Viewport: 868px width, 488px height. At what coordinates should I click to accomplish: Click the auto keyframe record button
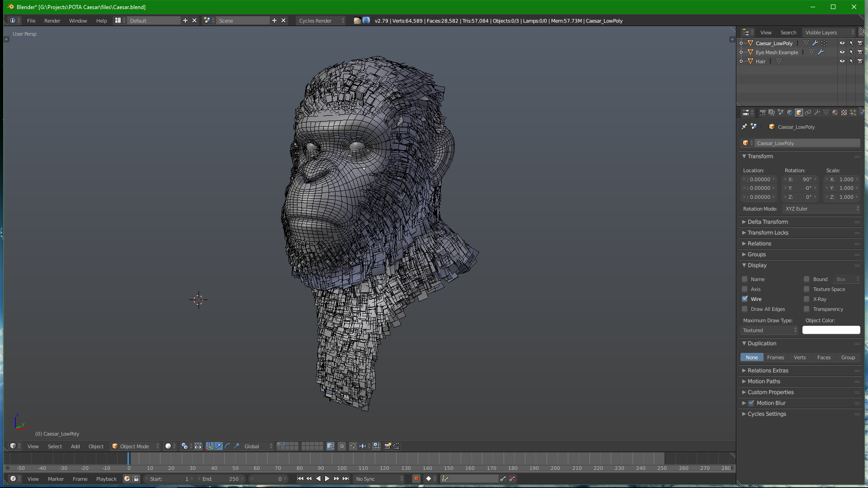click(x=416, y=479)
